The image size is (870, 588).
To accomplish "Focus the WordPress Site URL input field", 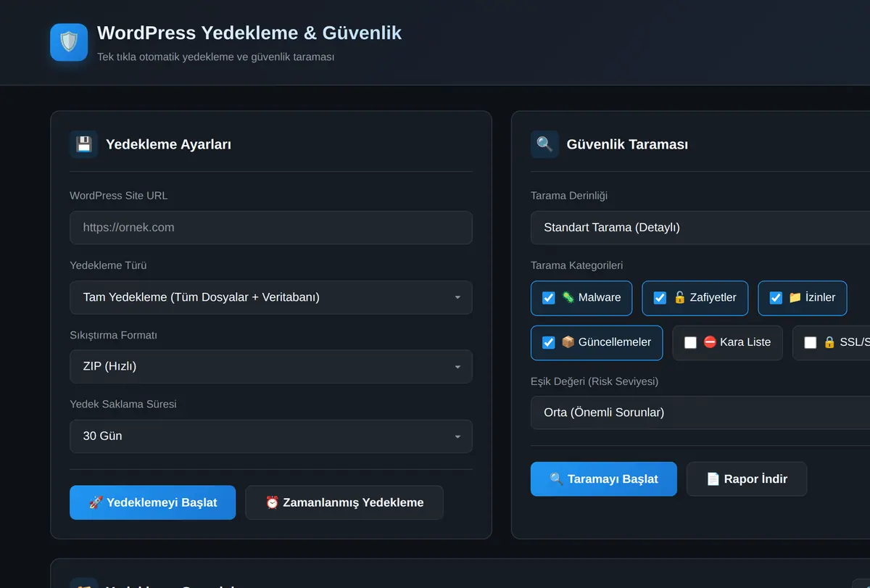I will [x=271, y=228].
